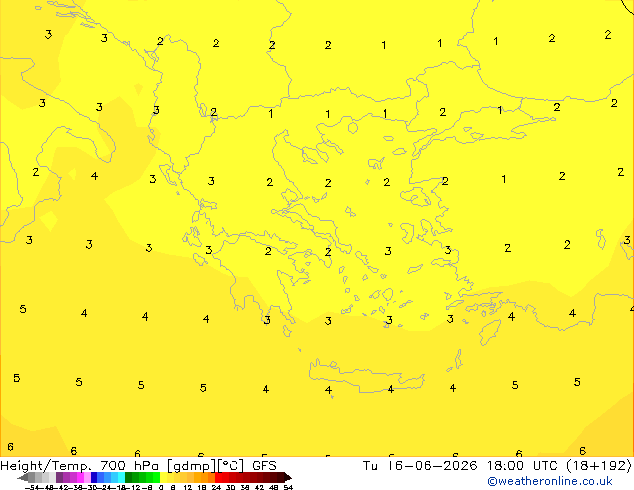Select the magenta legend swatch near -36
634x490 pixels.
[x=80, y=477]
